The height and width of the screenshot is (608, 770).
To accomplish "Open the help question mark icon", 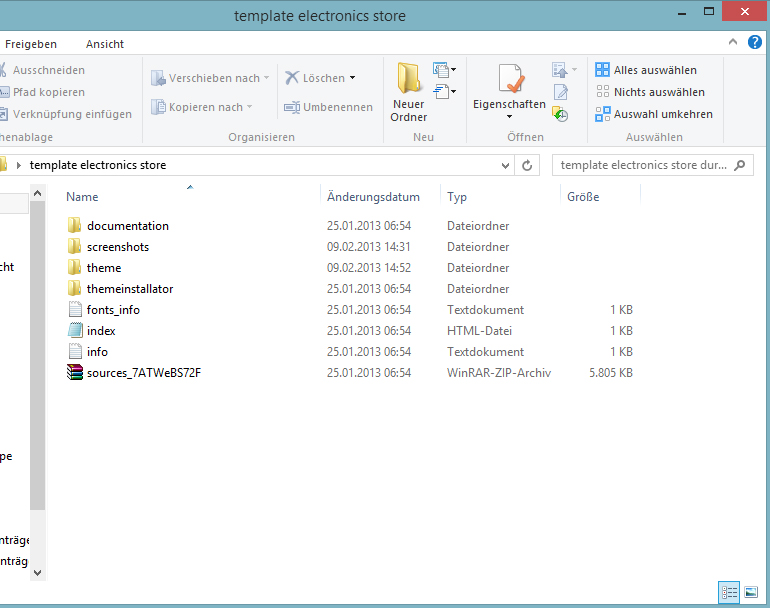I will (x=755, y=43).
